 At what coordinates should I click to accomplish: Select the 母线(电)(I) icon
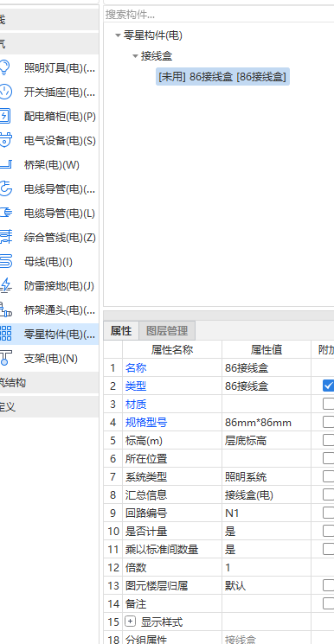click(5, 262)
